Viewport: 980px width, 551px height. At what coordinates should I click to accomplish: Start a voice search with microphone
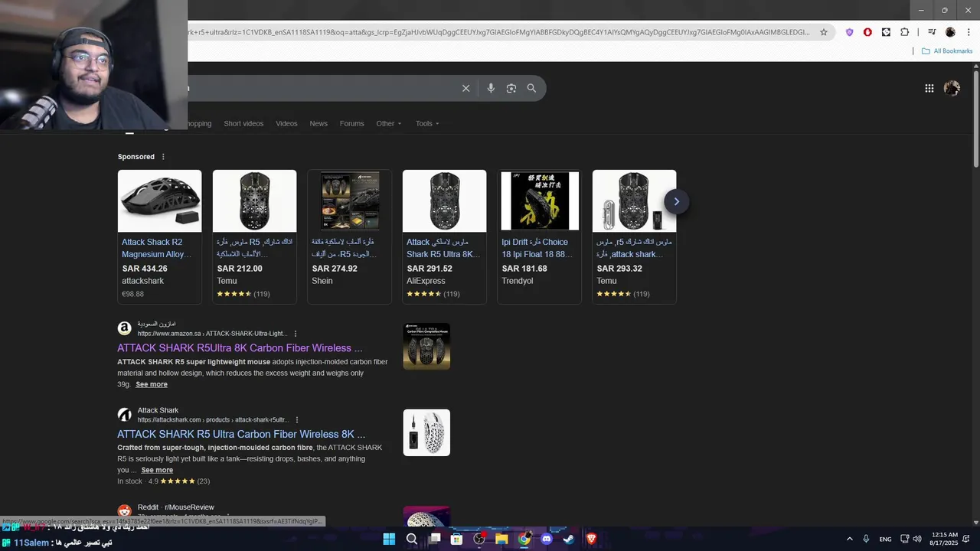[x=491, y=88]
